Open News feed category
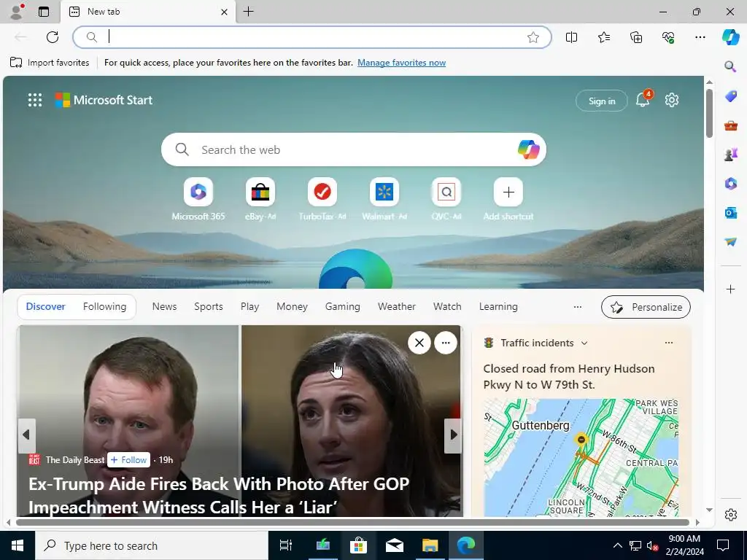Screen dimensions: 747x560 coord(164,307)
